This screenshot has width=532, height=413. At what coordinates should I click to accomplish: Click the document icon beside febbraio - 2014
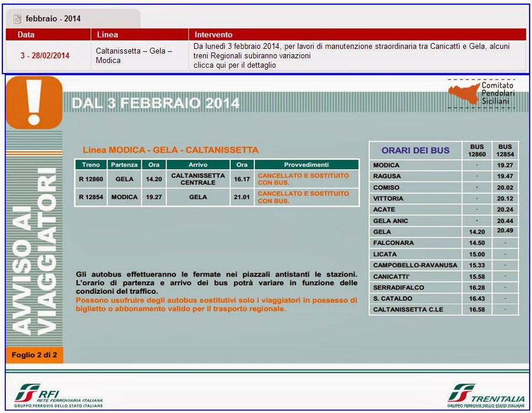17,19
